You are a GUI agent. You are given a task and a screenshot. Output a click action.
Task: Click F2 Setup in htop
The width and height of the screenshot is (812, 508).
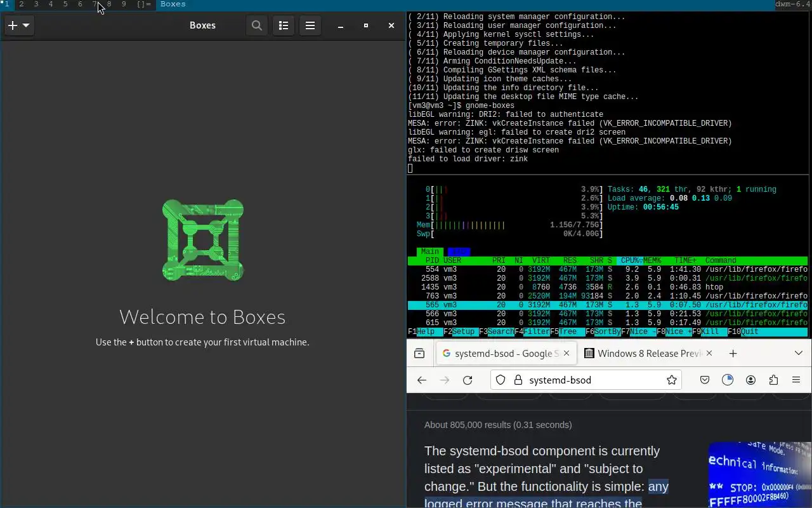(x=461, y=331)
